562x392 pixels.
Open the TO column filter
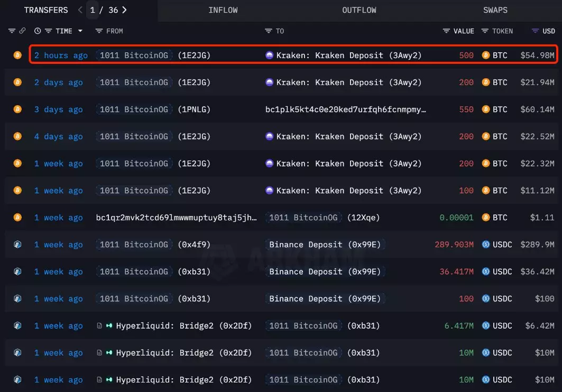point(269,31)
